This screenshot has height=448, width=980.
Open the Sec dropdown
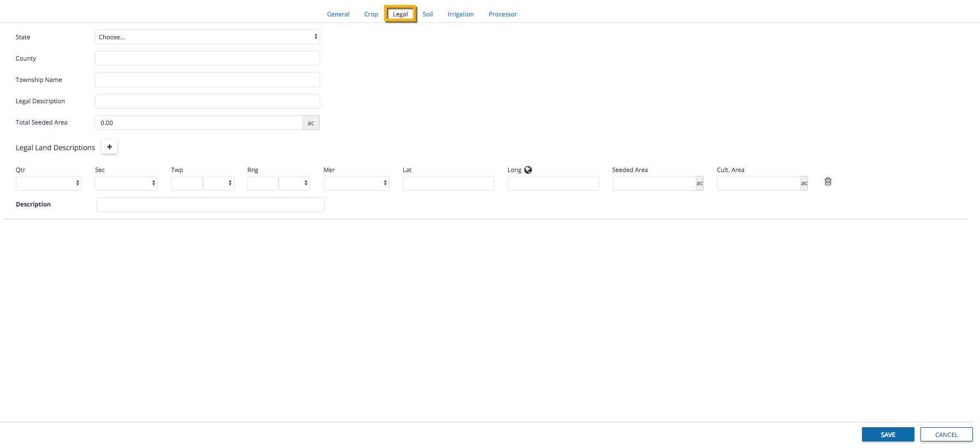click(x=126, y=183)
